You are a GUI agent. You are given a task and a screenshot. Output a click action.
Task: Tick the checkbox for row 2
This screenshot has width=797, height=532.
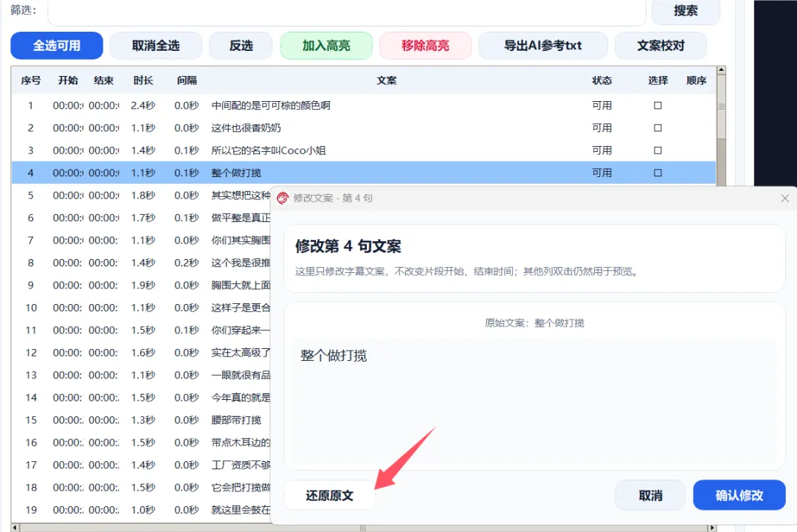pyautogui.click(x=658, y=128)
